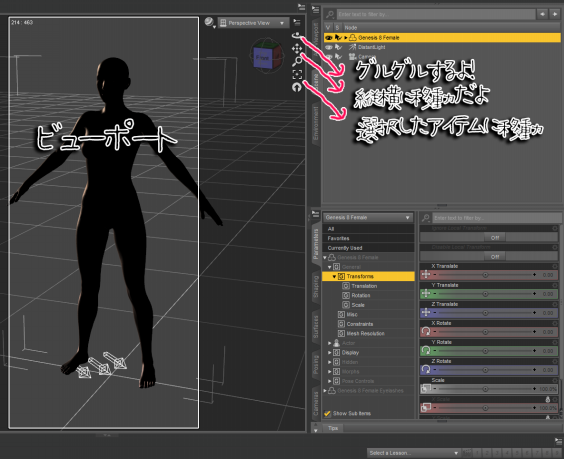The width and height of the screenshot is (564, 459).
Task: Click the X Scale lock icon
Action: (548, 399)
